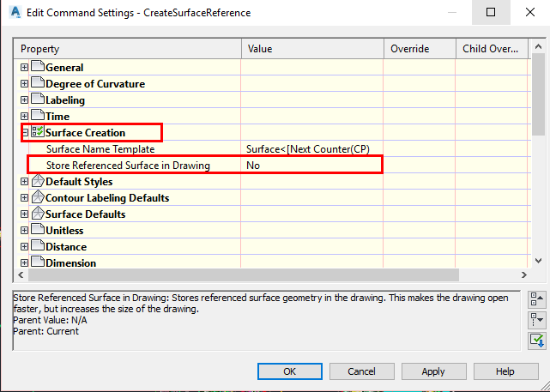Click the Contour Labeling Defaults icon
This screenshot has height=392, width=550.
pyautogui.click(x=38, y=197)
